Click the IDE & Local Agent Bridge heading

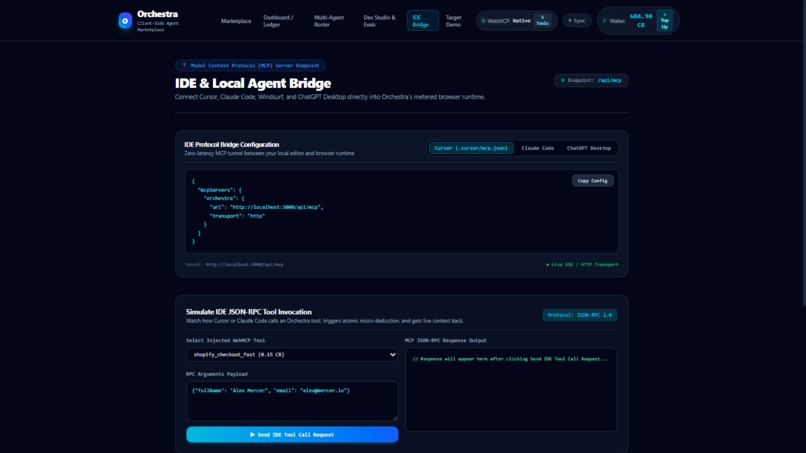(253, 83)
